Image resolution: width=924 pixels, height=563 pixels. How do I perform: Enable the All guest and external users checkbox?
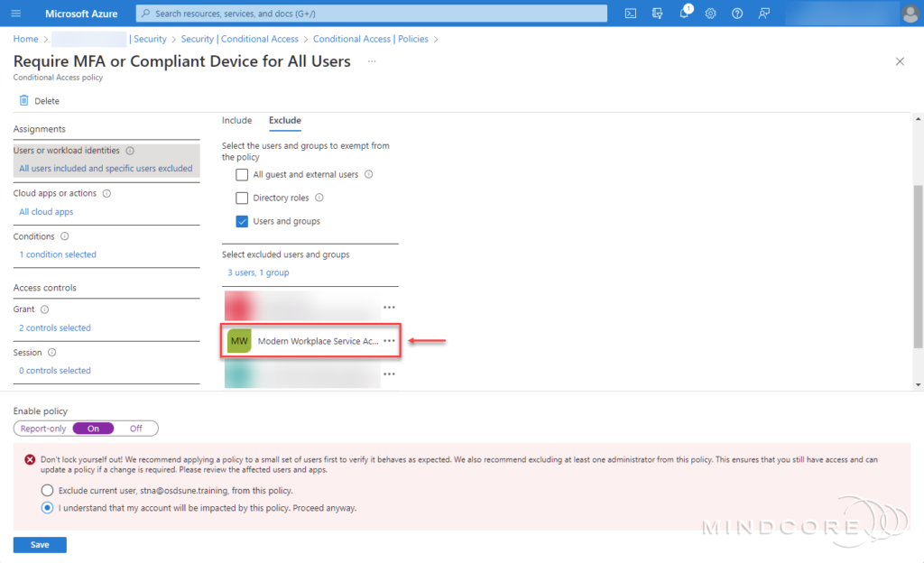[x=240, y=174]
